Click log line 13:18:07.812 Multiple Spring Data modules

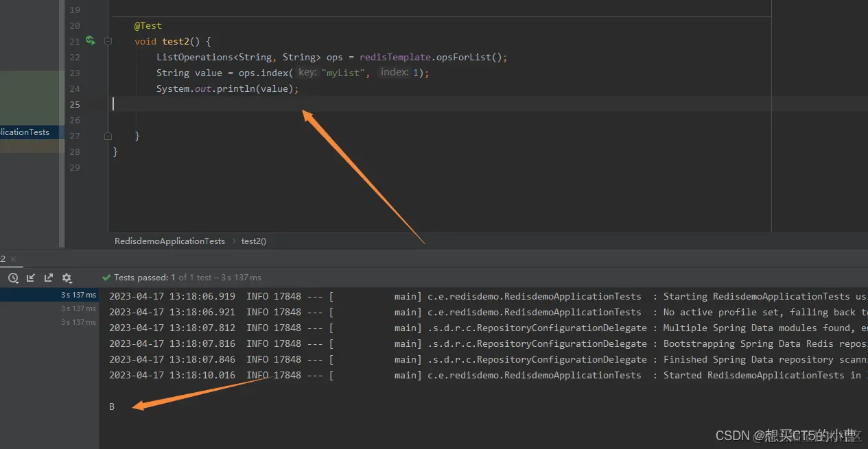tap(488, 328)
